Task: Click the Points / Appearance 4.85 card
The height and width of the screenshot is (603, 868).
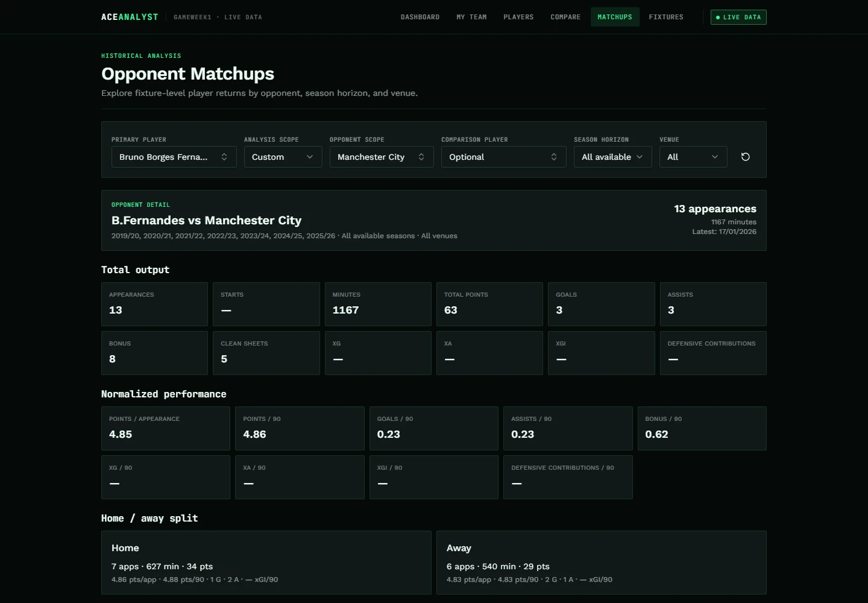Action: pyautogui.click(x=166, y=428)
